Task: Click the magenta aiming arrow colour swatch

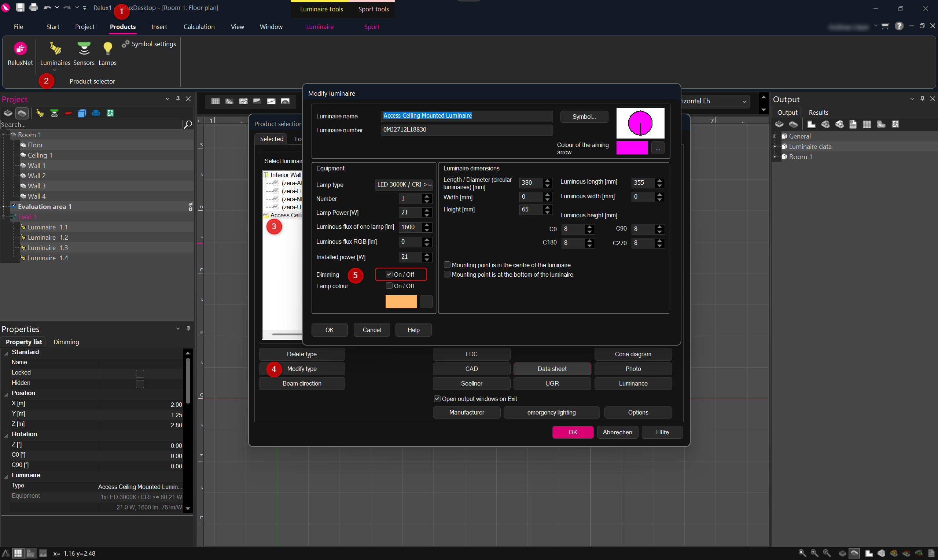Action: point(632,148)
